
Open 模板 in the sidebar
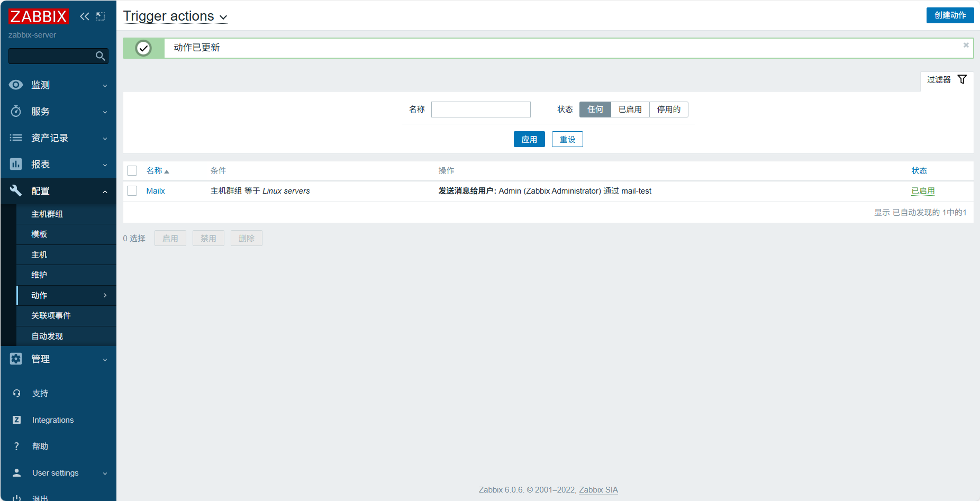point(66,234)
